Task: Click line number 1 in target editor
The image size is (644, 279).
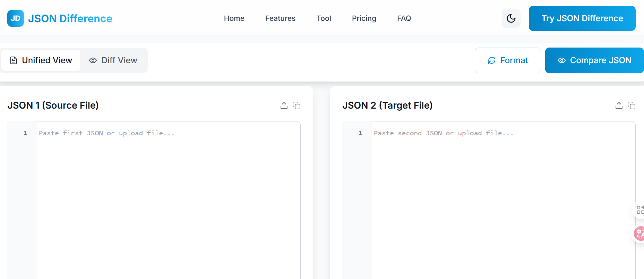Action: click(360, 133)
